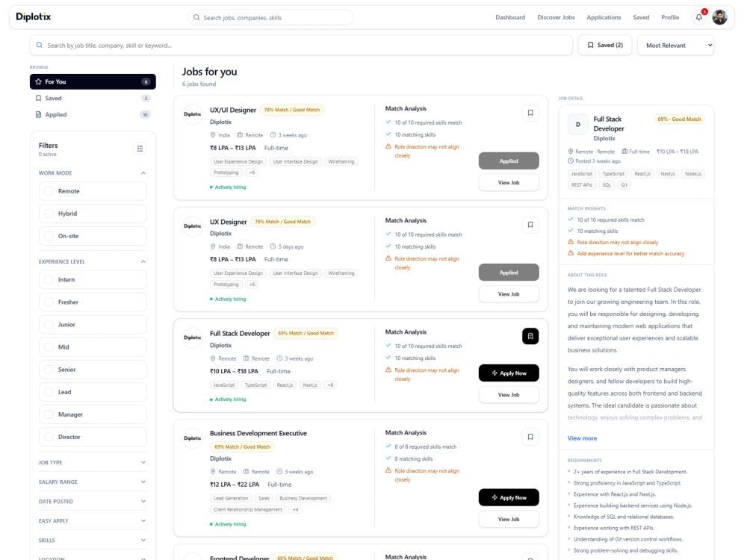Click the job title keyword search field
This screenshot has width=747, height=560.
(301, 46)
